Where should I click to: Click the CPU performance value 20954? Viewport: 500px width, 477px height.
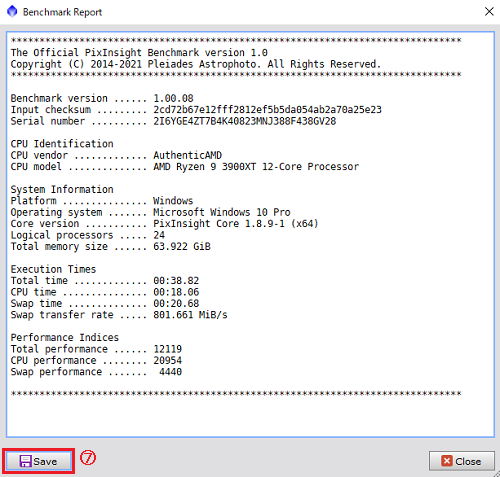(x=168, y=360)
